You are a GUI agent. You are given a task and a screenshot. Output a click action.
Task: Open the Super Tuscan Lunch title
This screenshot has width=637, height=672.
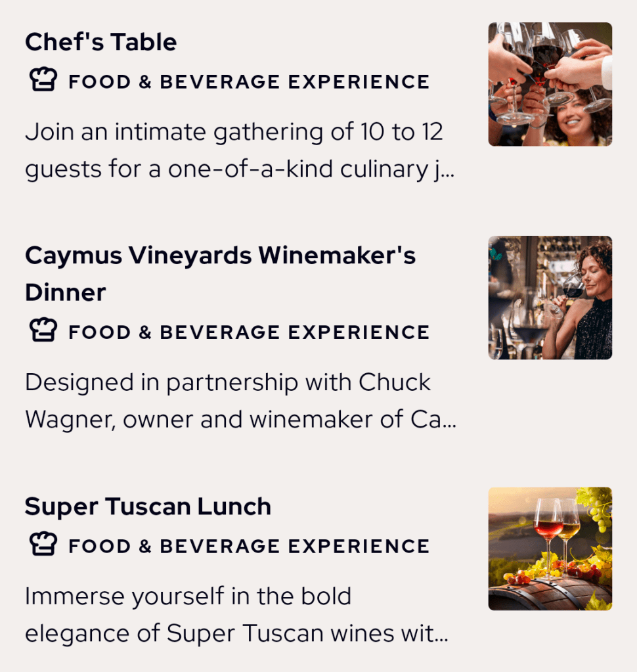(148, 506)
